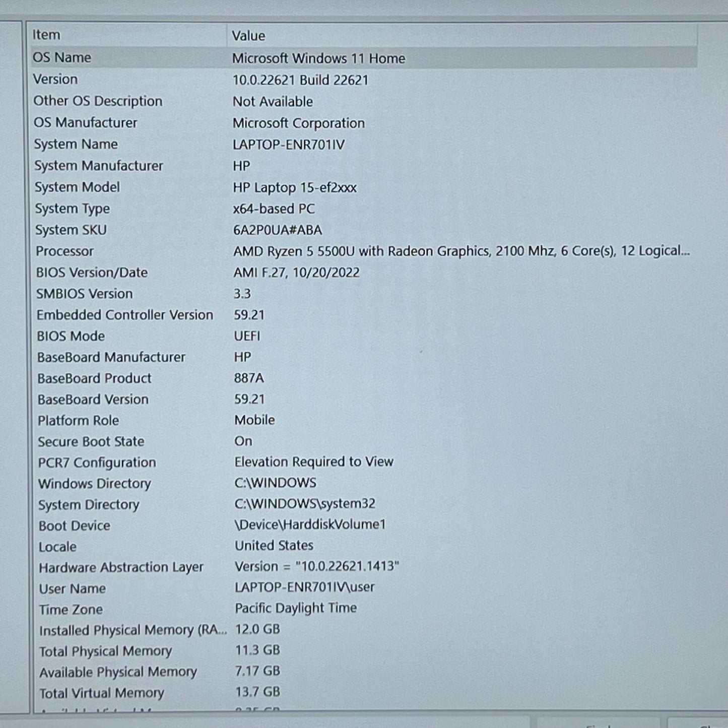Select the OS Manufacturer row label
Viewport: 728px width, 728px height.
pyautogui.click(x=85, y=122)
